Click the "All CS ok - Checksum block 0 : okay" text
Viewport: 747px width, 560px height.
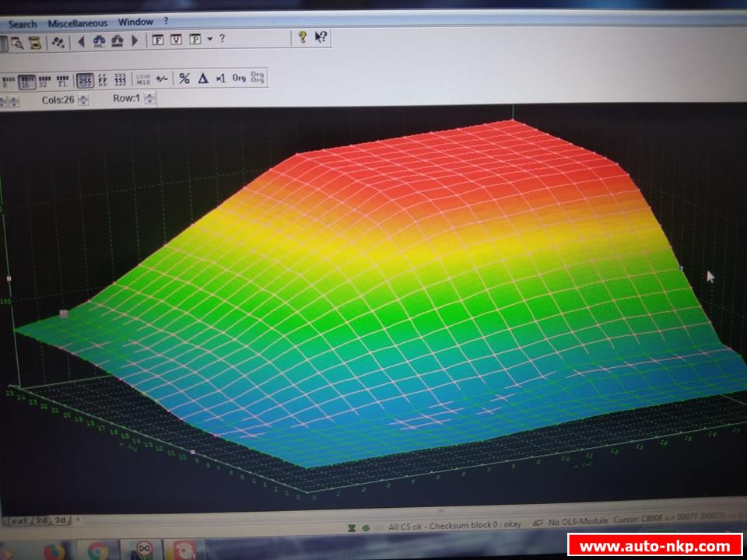[x=454, y=525]
